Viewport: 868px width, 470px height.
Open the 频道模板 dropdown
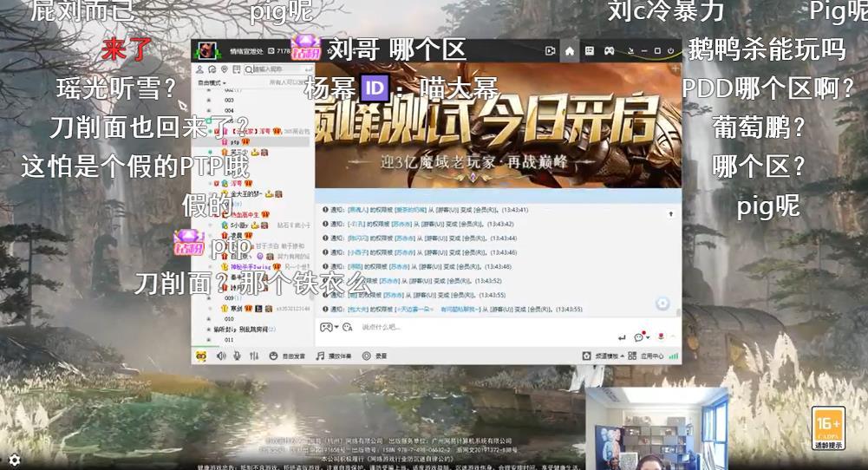[x=604, y=356]
